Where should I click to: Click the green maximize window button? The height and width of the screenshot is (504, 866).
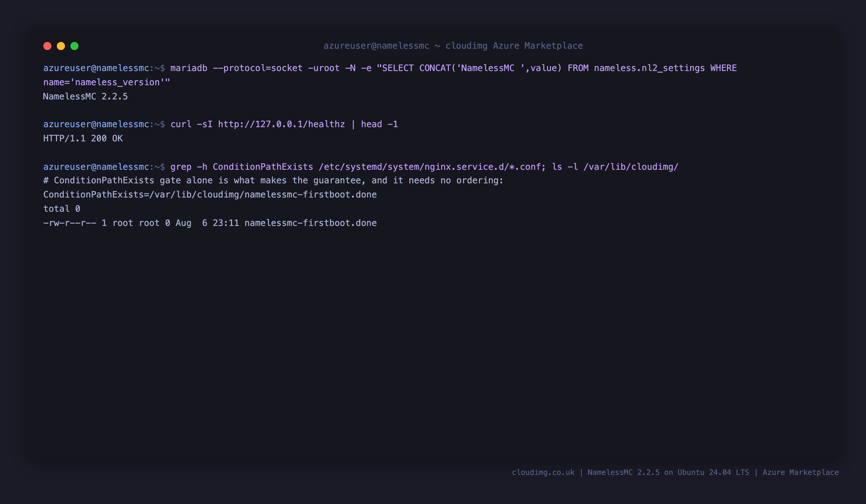pyautogui.click(x=74, y=46)
